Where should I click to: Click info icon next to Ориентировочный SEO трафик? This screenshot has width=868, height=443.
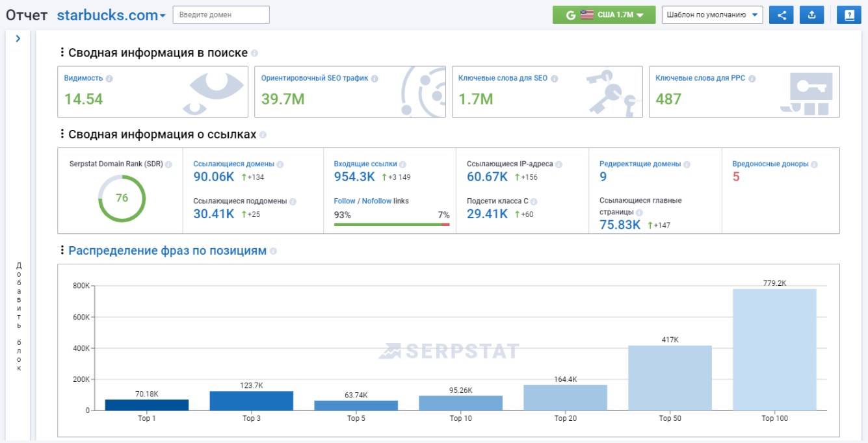[x=375, y=79]
